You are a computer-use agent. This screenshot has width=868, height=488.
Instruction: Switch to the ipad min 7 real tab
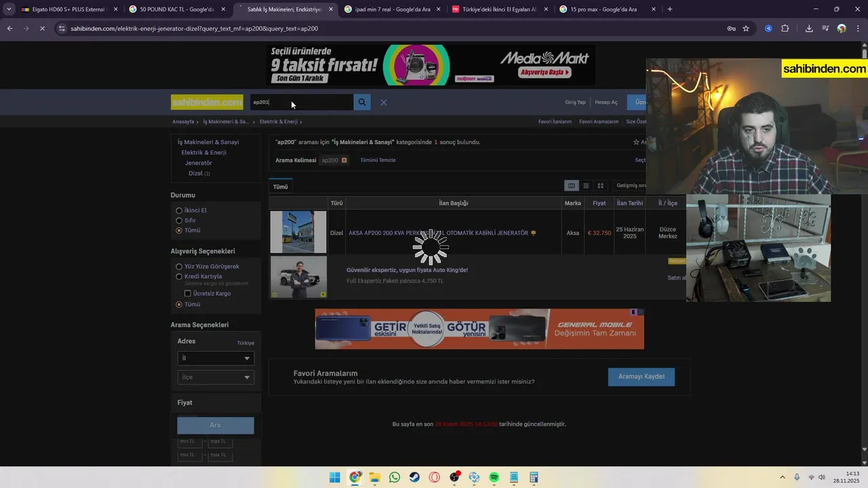(x=392, y=9)
